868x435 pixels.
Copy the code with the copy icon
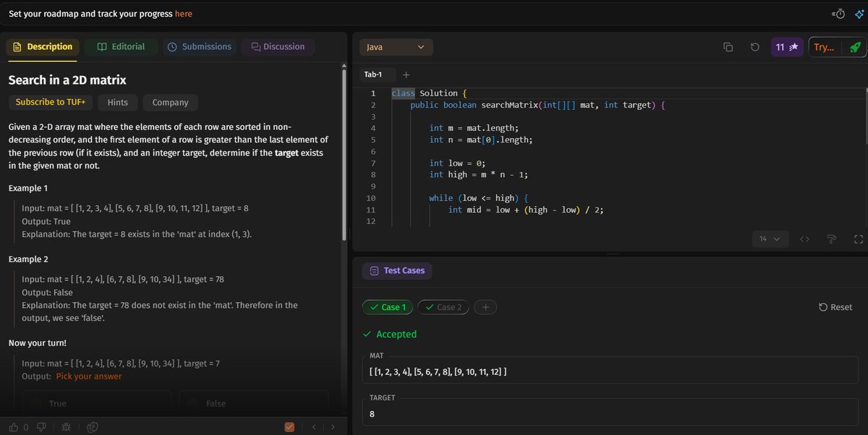[x=728, y=47]
